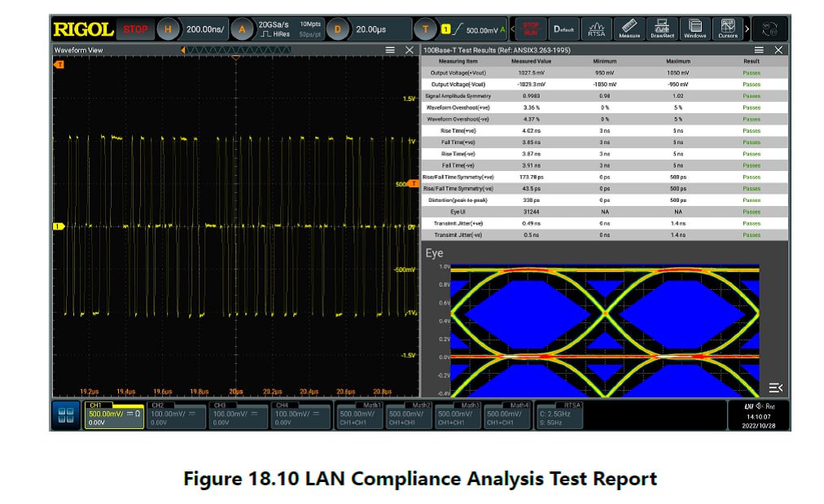Open the Windows layout icon
The height and width of the screenshot is (504, 824).
(x=695, y=30)
